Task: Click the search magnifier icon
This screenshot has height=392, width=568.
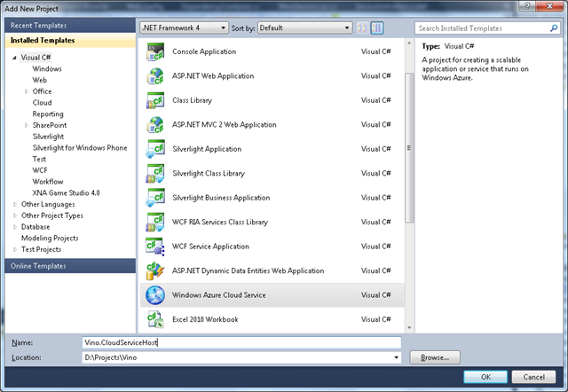Action: (554, 28)
